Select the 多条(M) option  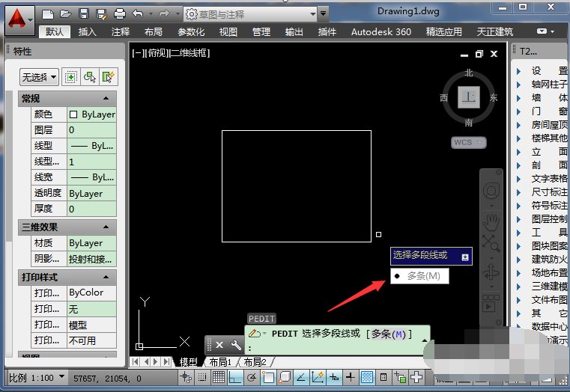[423, 276]
